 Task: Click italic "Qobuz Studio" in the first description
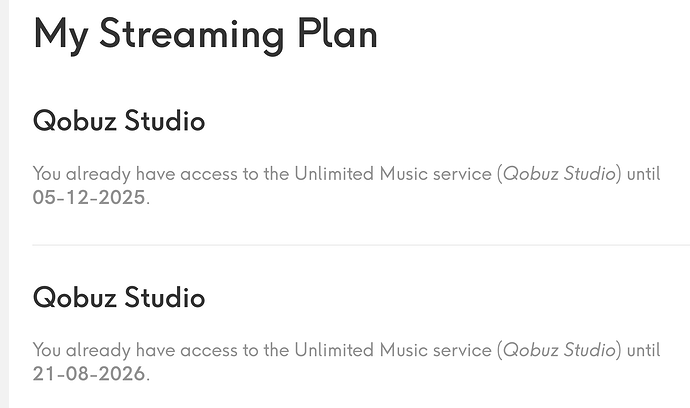click(561, 173)
